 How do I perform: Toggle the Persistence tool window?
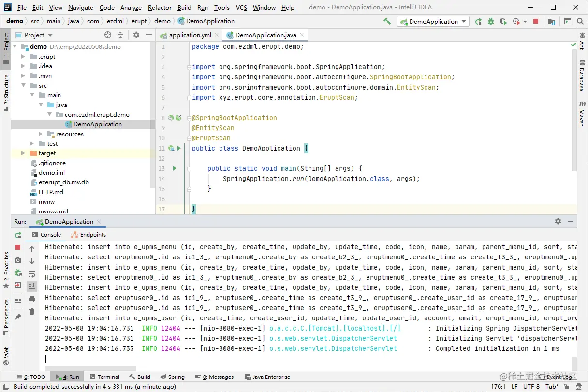click(x=6, y=317)
